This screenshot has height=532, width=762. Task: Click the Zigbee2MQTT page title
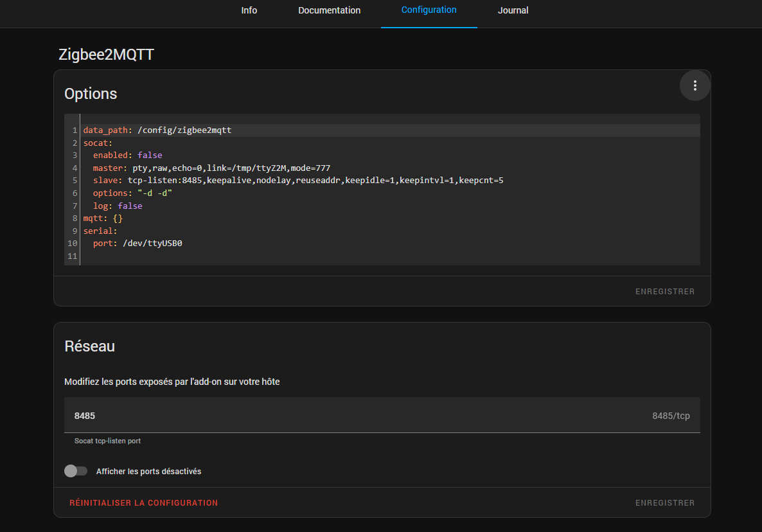pos(107,55)
